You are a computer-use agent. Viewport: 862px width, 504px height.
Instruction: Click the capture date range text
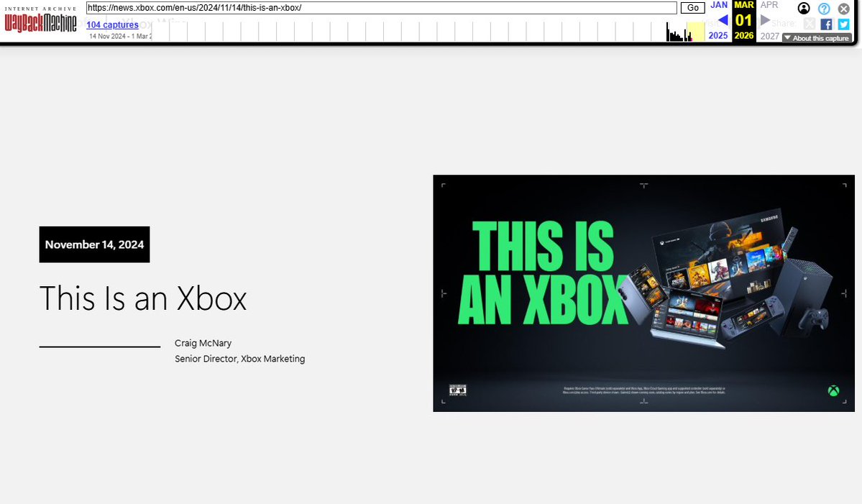(120, 36)
